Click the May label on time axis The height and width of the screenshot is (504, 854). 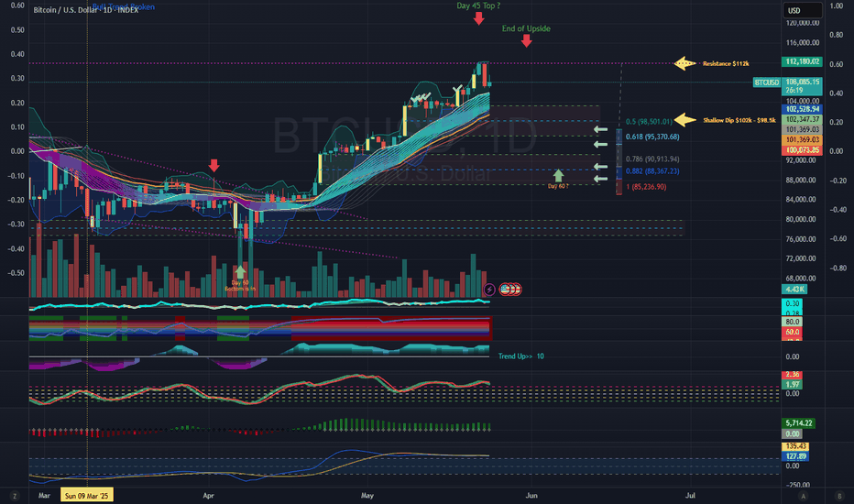coord(367,496)
